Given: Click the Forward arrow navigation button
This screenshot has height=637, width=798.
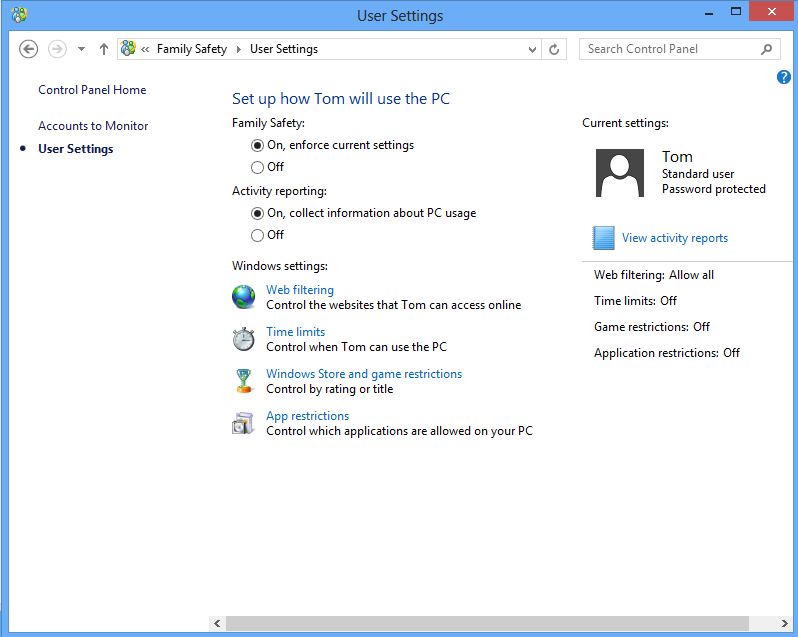Looking at the screenshot, I should (x=57, y=49).
